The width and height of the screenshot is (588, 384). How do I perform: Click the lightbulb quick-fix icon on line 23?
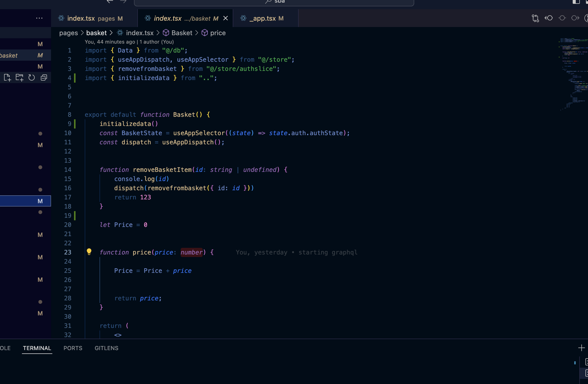pyautogui.click(x=89, y=252)
